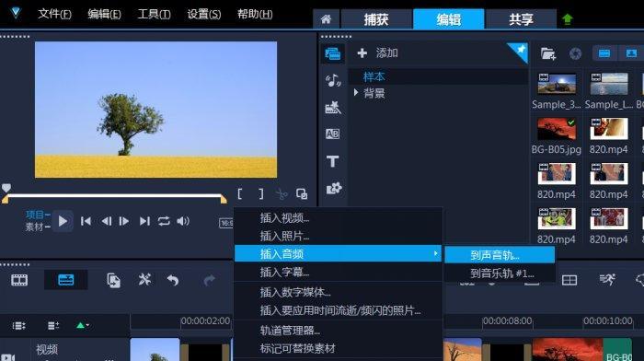Choose 插入字幕... from context menu
Viewport: 644px width, 361px height.
pos(338,273)
